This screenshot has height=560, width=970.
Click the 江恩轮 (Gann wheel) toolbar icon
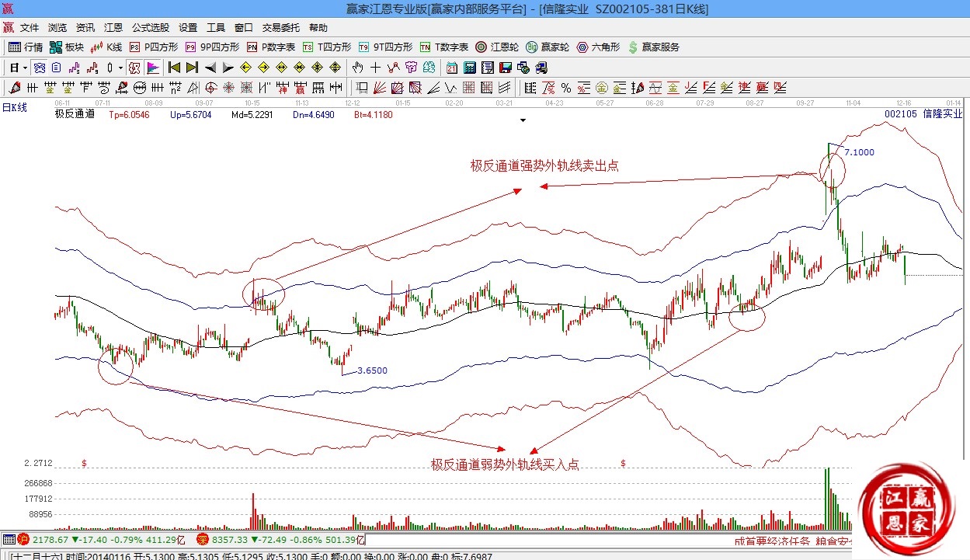pyautogui.click(x=498, y=47)
